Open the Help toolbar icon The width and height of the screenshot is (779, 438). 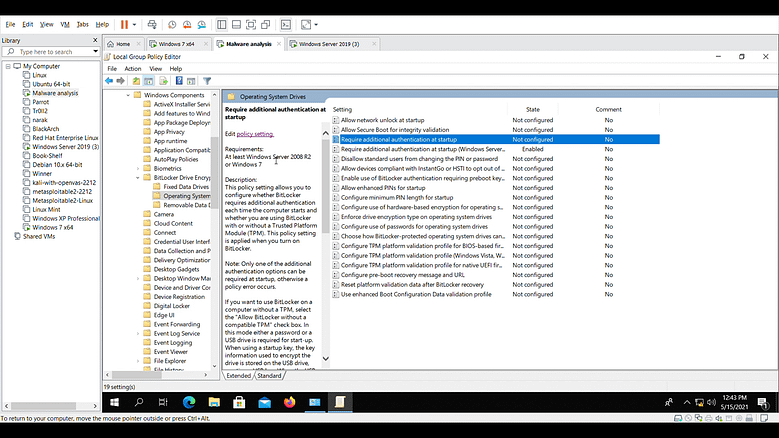click(x=179, y=81)
